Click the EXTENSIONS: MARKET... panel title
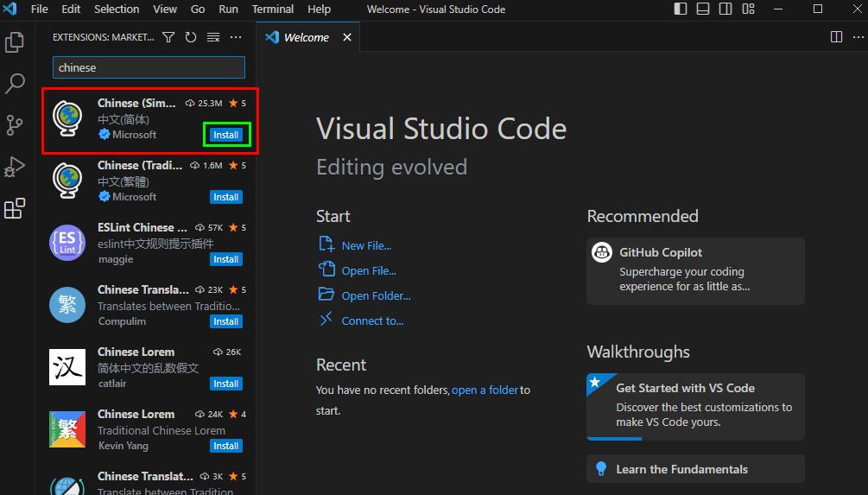Image resolution: width=868 pixels, height=495 pixels. pyautogui.click(x=104, y=37)
